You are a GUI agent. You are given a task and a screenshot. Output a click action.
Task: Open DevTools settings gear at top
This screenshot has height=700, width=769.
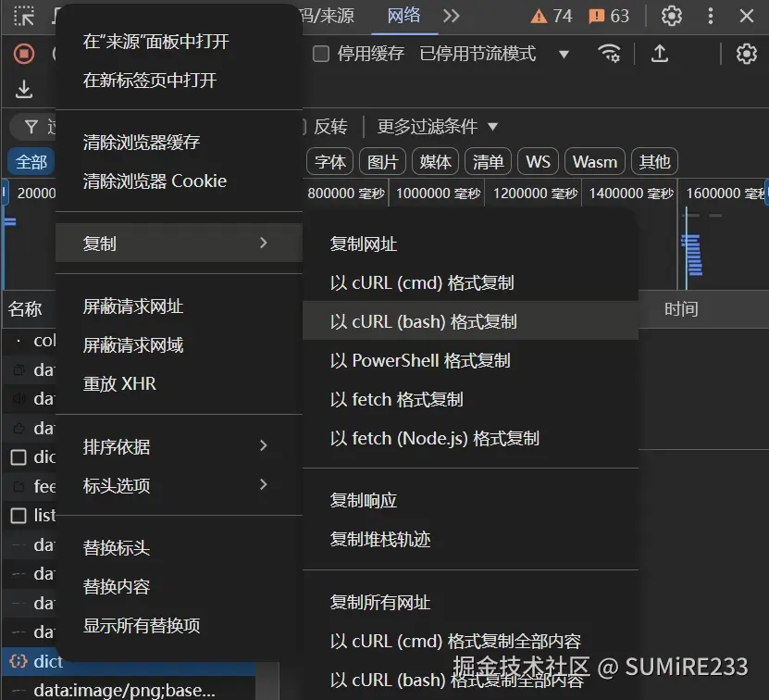[672, 16]
